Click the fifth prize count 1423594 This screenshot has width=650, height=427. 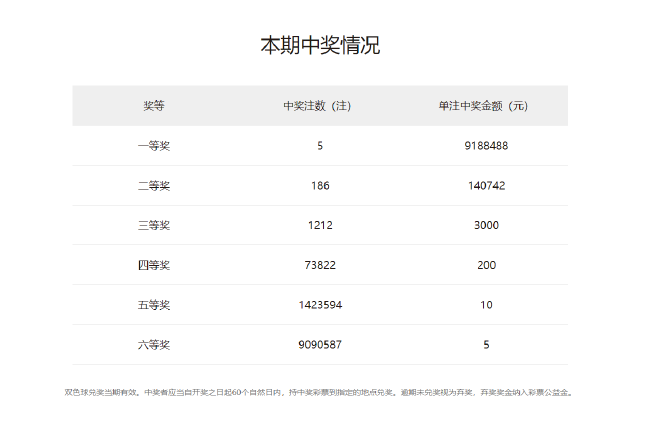(x=320, y=305)
